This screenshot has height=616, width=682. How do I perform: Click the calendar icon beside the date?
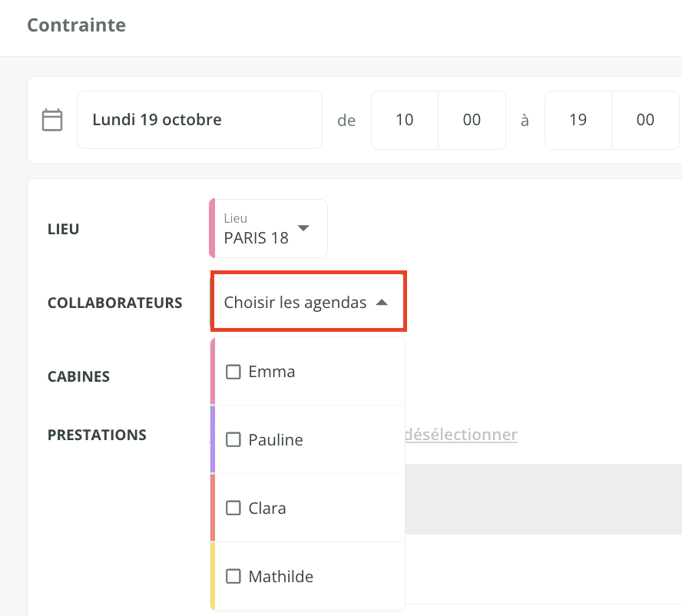pyautogui.click(x=52, y=120)
